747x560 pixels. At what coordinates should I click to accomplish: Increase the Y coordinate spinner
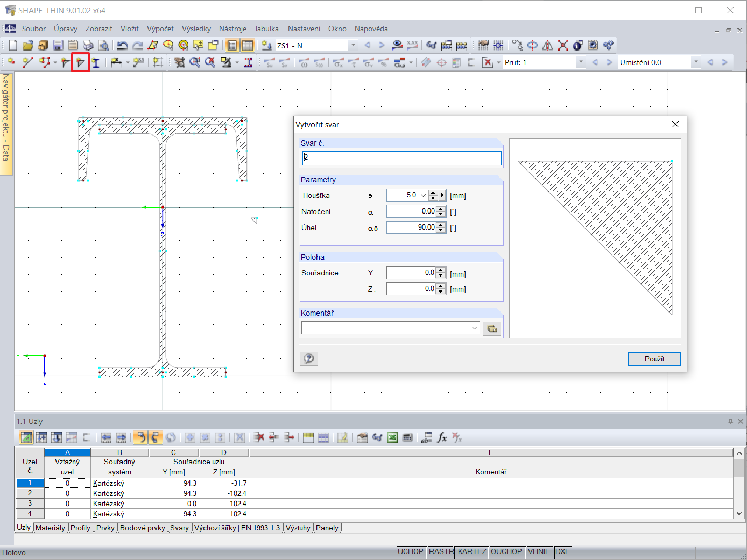(441, 270)
